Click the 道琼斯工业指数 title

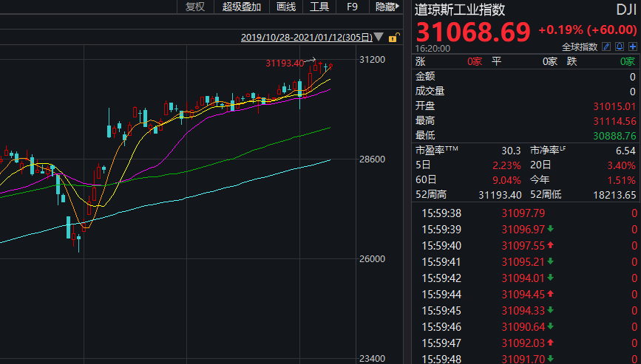(459, 10)
